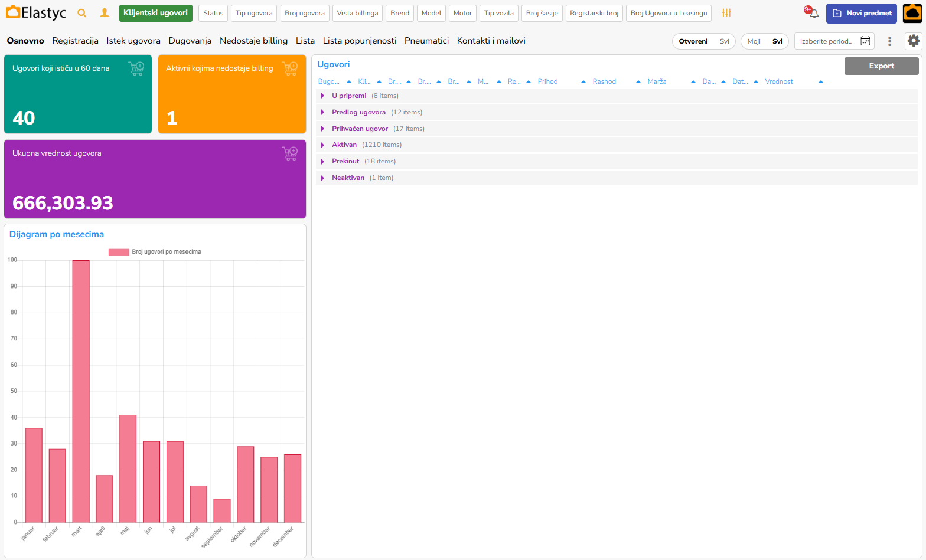Open the Registarski broj filter

[x=594, y=13]
